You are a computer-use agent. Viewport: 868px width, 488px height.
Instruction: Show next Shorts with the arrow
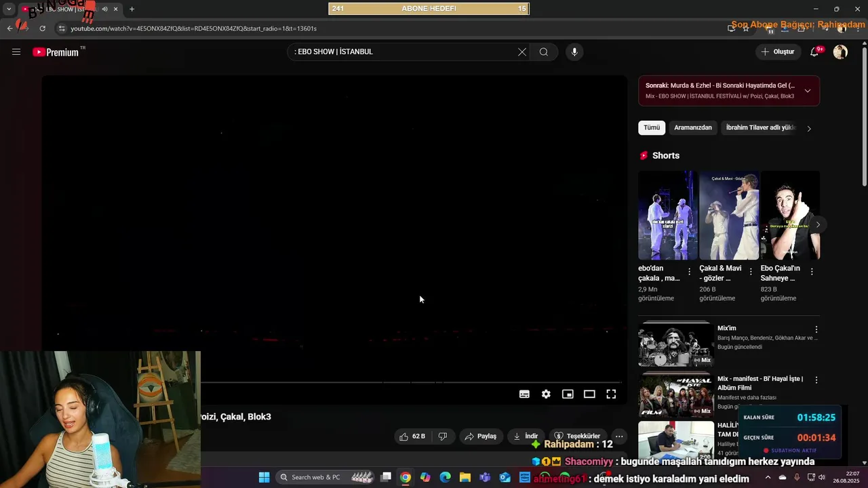point(818,224)
